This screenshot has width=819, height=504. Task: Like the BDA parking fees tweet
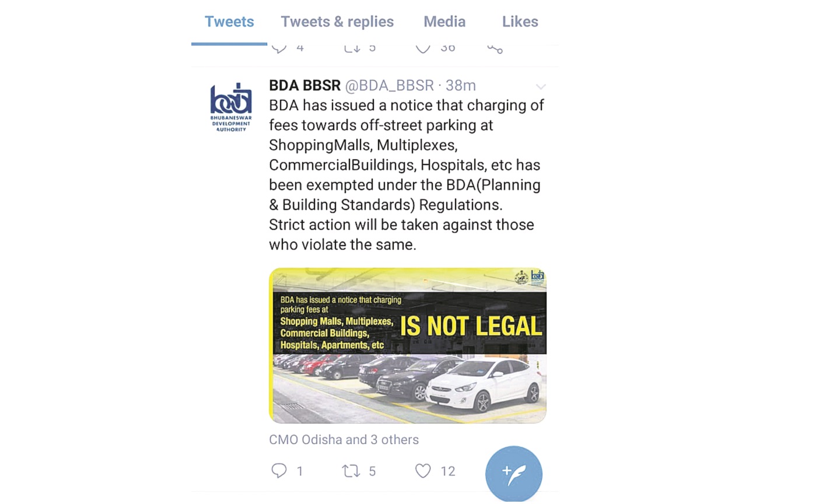pyautogui.click(x=423, y=471)
